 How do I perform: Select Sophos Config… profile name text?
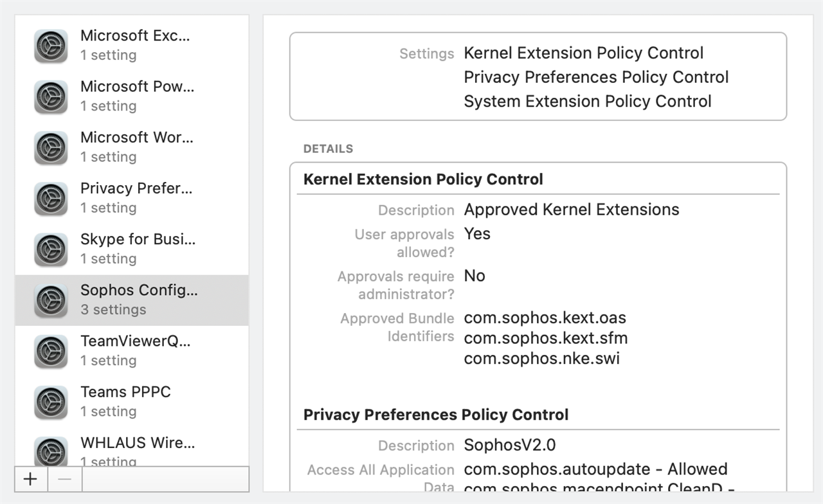point(139,290)
